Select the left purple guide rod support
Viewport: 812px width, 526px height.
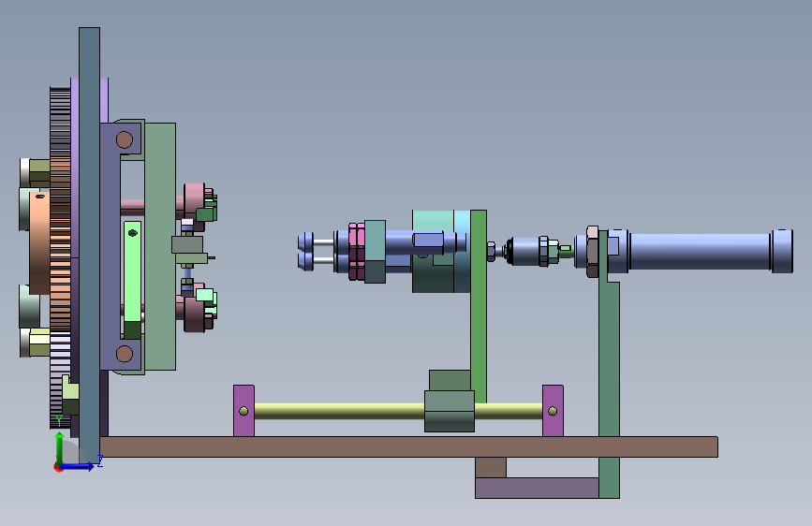click(244, 411)
